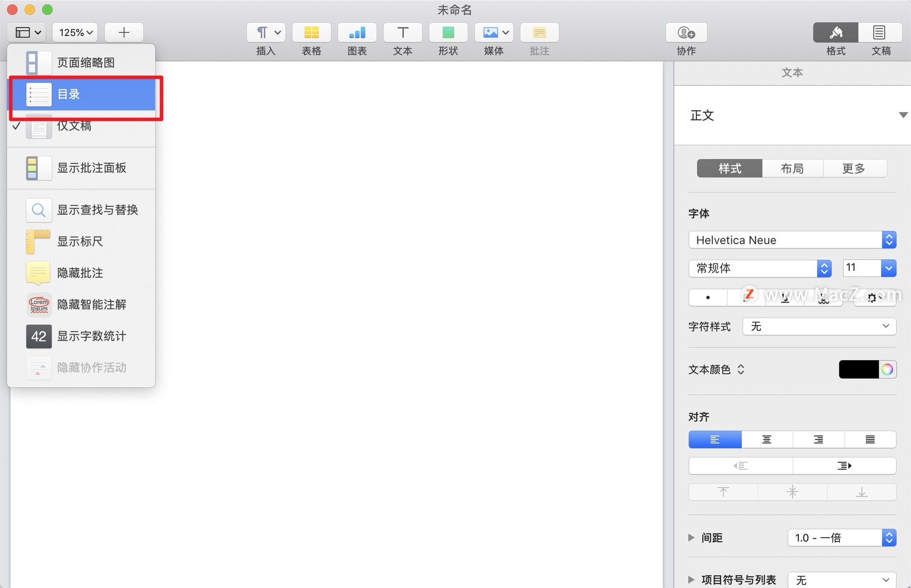Switch to the Format inspector
This screenshot has width=911, height=588.
[836, 32]
